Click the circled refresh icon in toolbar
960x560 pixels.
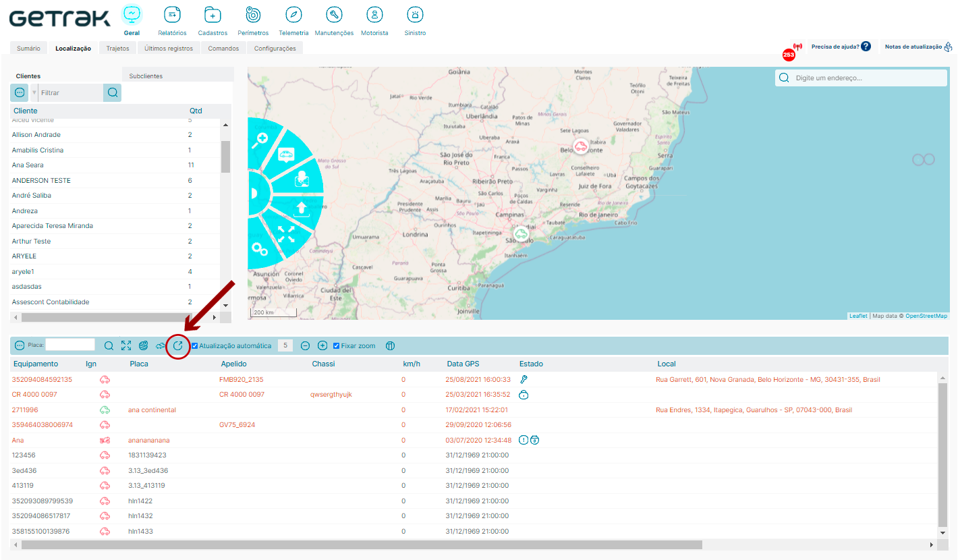point(178,345)
